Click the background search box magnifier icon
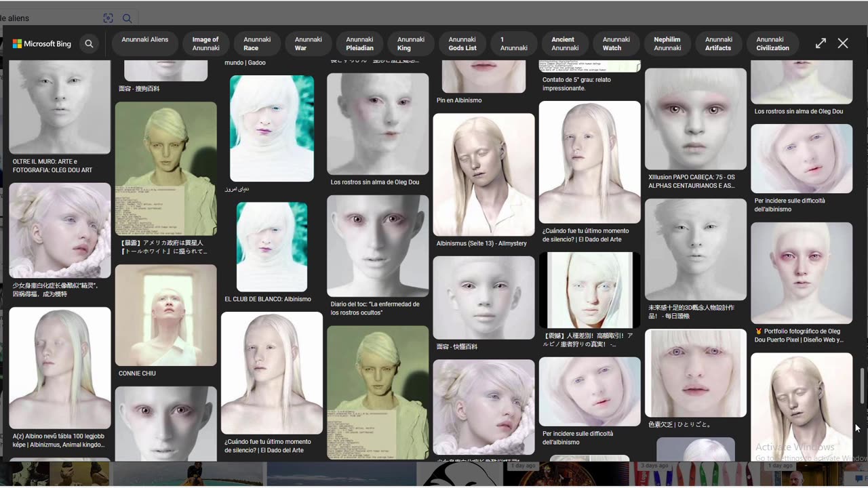868x488 pixels. pyautogui.click(x=127, y=18)
